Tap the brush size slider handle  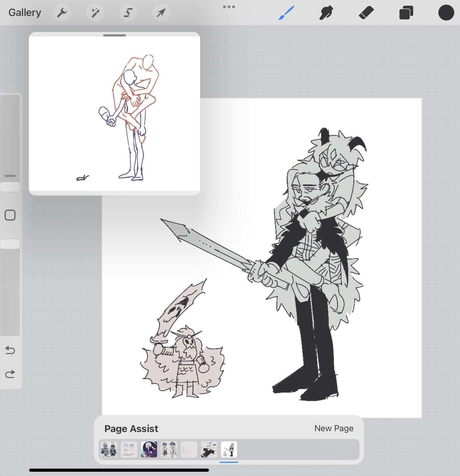click(x=10, y=187)
